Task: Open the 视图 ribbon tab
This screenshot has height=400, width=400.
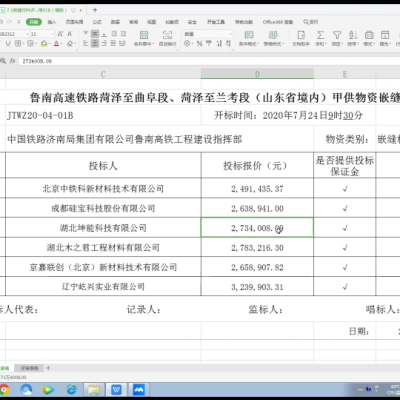Action: [152, 22]
